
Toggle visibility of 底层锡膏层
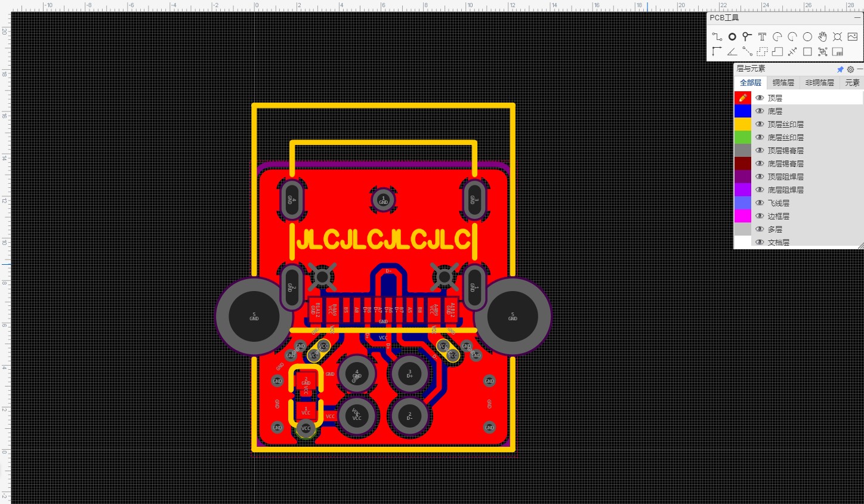click(760, 163)
